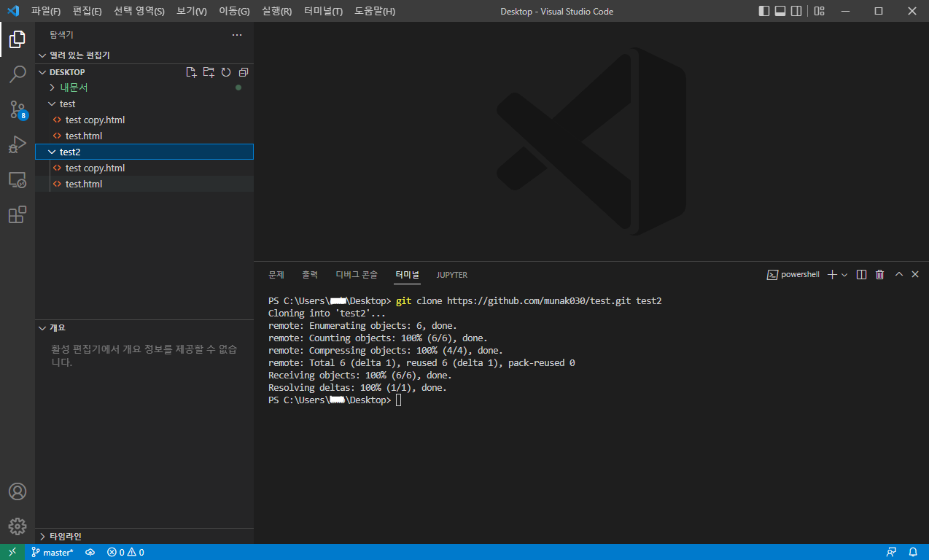Screen dimensions: 929x560
Task: Open notifications bell in status bar
Action: coord(913,552)
